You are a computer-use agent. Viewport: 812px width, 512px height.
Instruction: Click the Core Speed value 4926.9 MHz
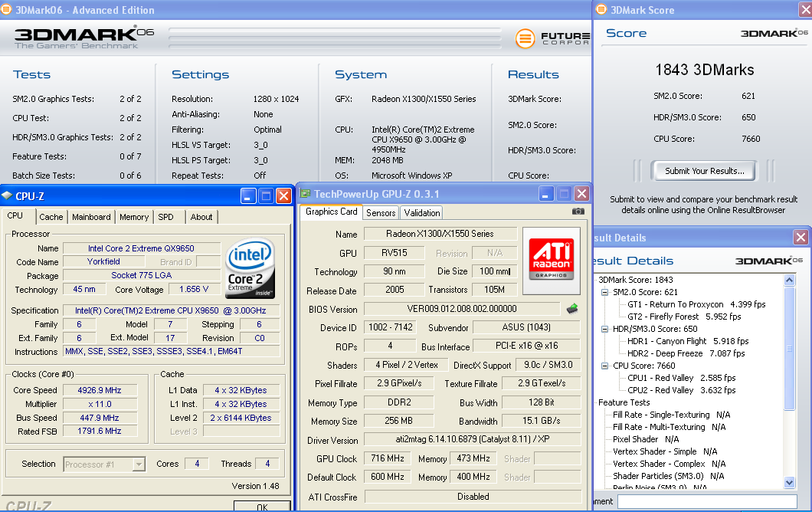coord(100,390)
